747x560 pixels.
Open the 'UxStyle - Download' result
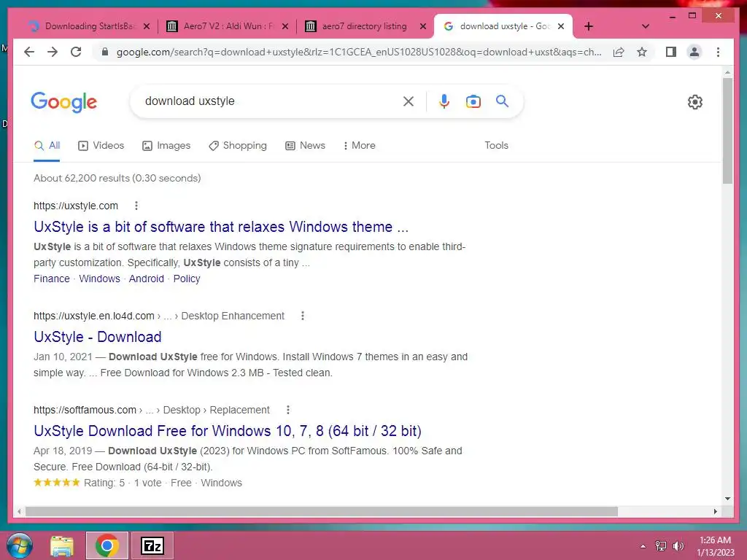[x=97, y=337]
